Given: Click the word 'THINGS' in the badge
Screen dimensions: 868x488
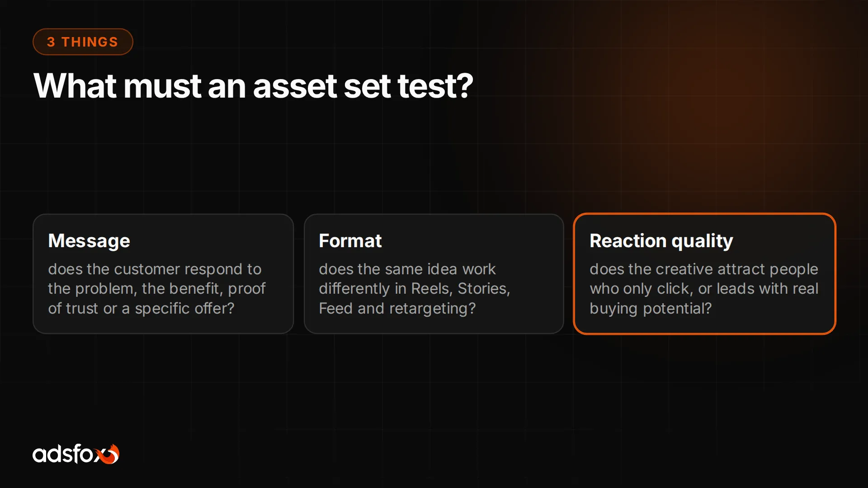Looking at the screenshot, I should coord(90,42).
